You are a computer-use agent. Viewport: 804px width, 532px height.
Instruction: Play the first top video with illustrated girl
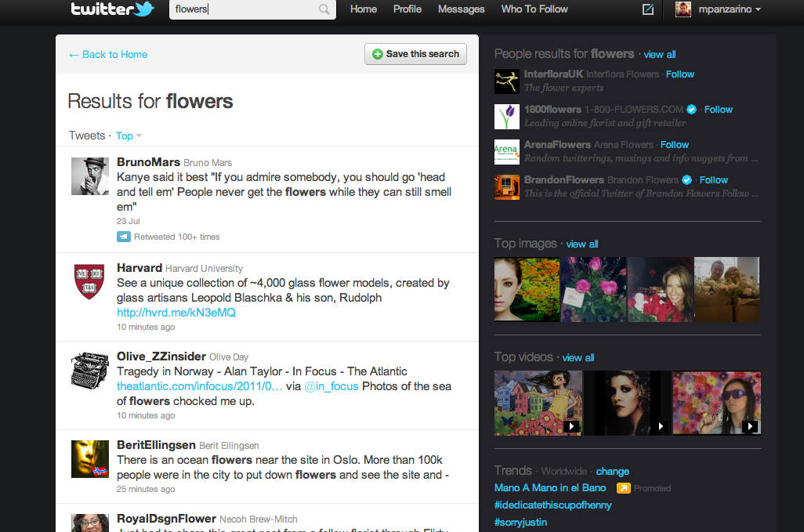point(538,403)
